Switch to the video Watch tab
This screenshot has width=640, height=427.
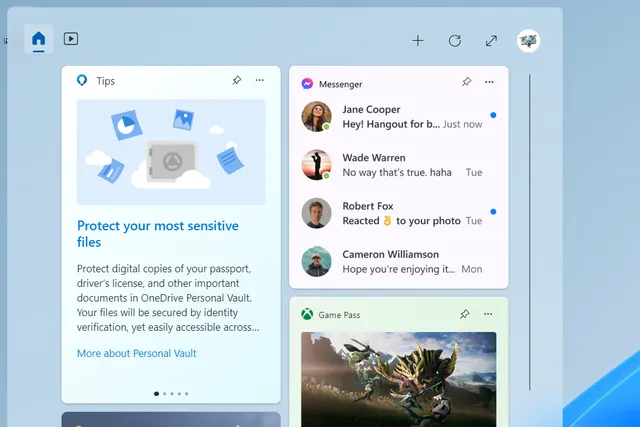pos(71,40)
